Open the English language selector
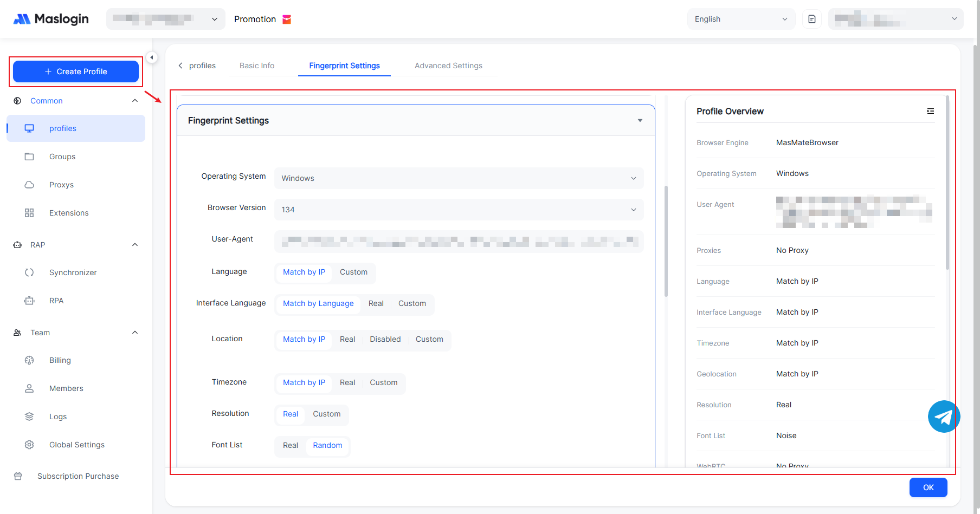This screenshot has height=514, width=980. [x=740, y=19]
